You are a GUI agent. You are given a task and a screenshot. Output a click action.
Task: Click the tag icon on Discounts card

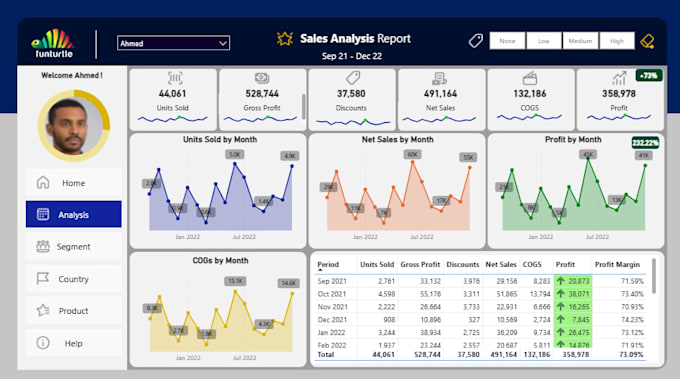(353, 78)
